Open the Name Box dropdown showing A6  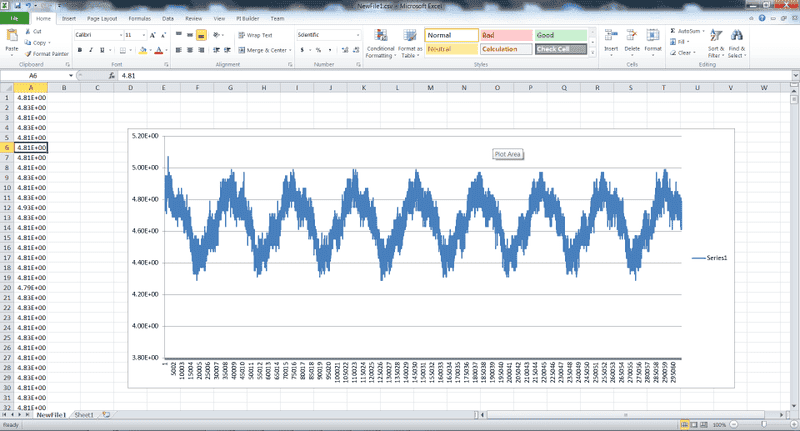click(70, 76)
